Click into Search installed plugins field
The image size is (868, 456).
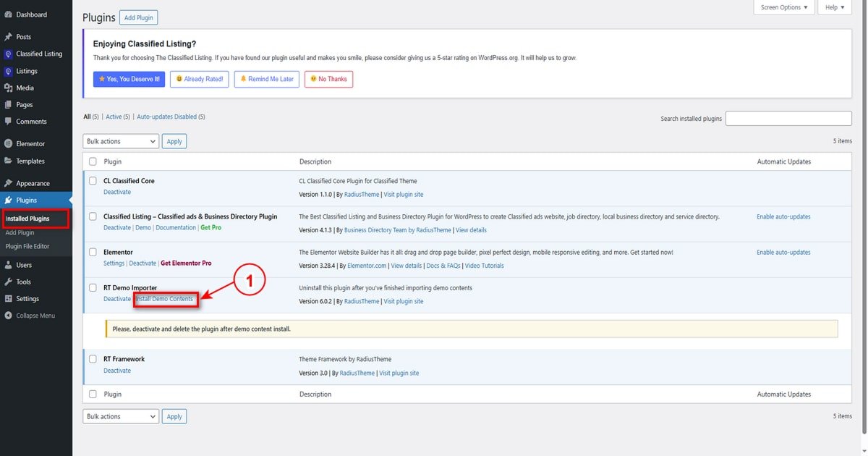[788, 119]
